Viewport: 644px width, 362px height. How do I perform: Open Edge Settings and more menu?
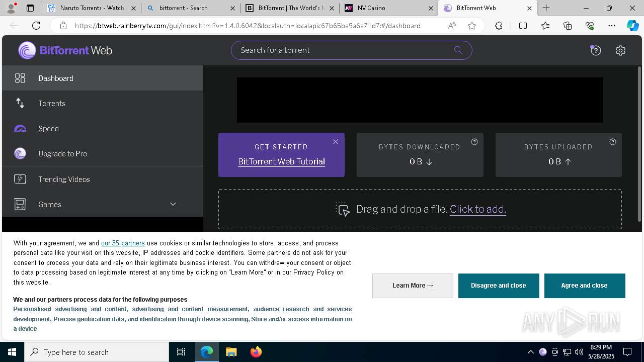(x=612, y=26)
